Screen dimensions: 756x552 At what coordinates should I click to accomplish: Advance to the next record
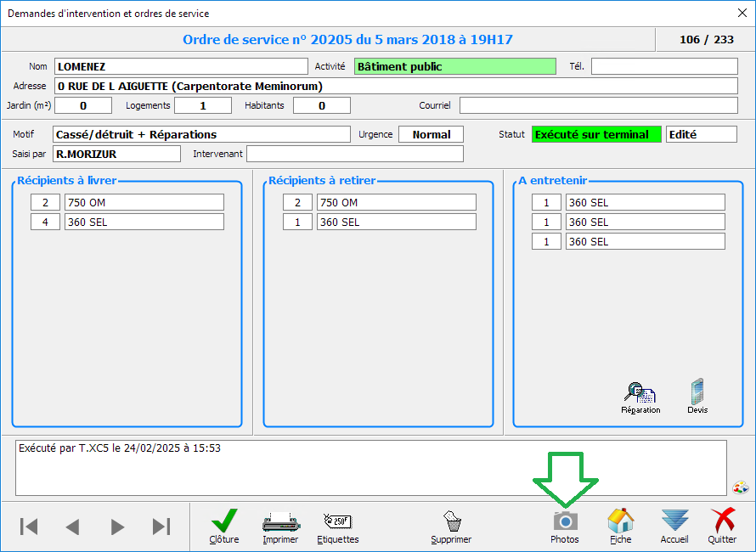pos(117,527)
